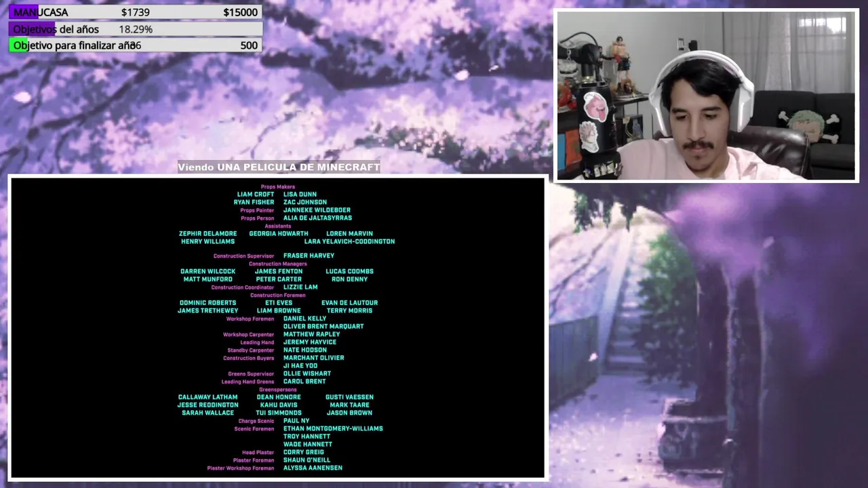Click the name SHAUN O'NEILL

307,460
